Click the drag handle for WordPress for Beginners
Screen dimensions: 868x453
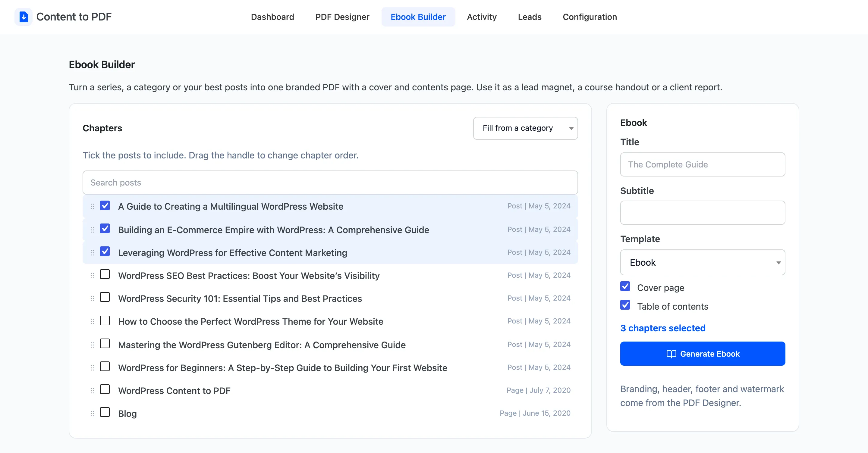coord(92,367)
